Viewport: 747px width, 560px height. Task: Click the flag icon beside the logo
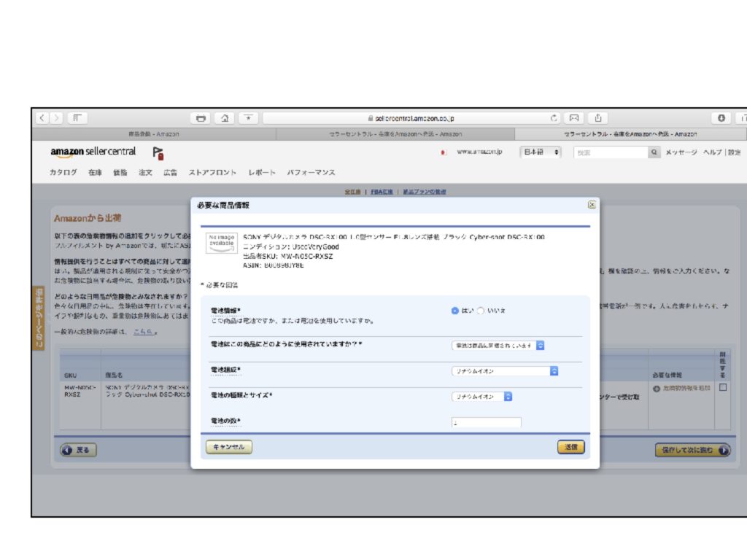pos(158,153)
